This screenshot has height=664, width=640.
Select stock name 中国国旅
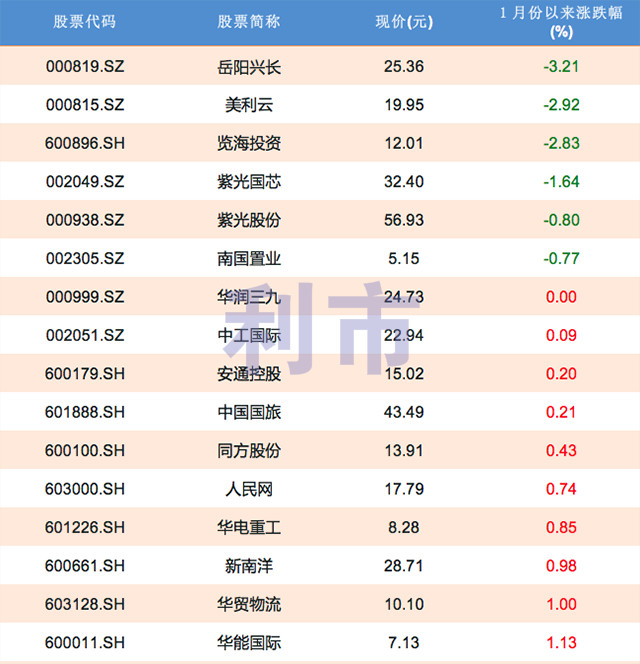click(x=249, y=412)
